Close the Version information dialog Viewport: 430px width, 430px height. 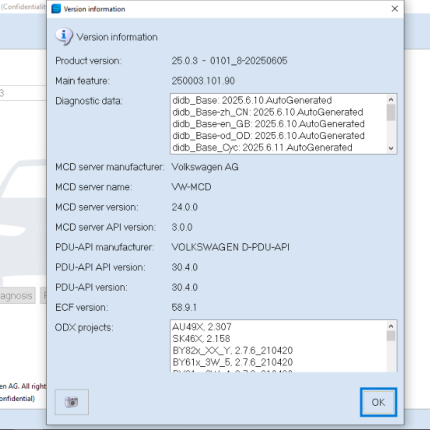395,9
